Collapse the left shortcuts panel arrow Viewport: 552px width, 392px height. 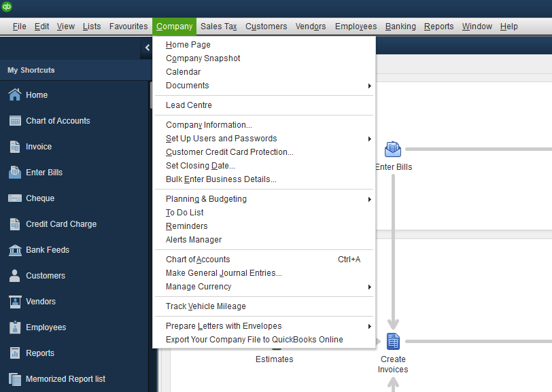click(x=147, y=48)
